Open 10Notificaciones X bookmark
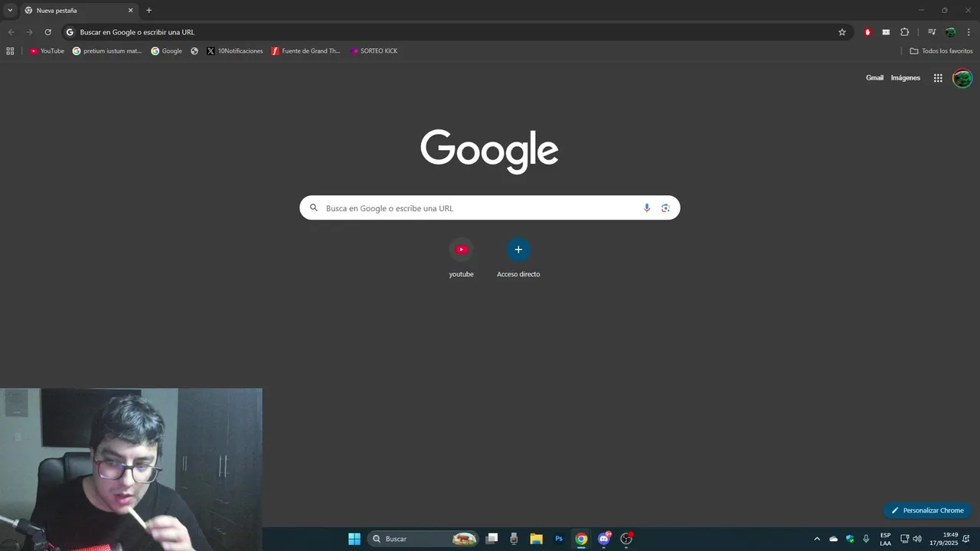This screenshot has height=551, width=980. (235, 51)
